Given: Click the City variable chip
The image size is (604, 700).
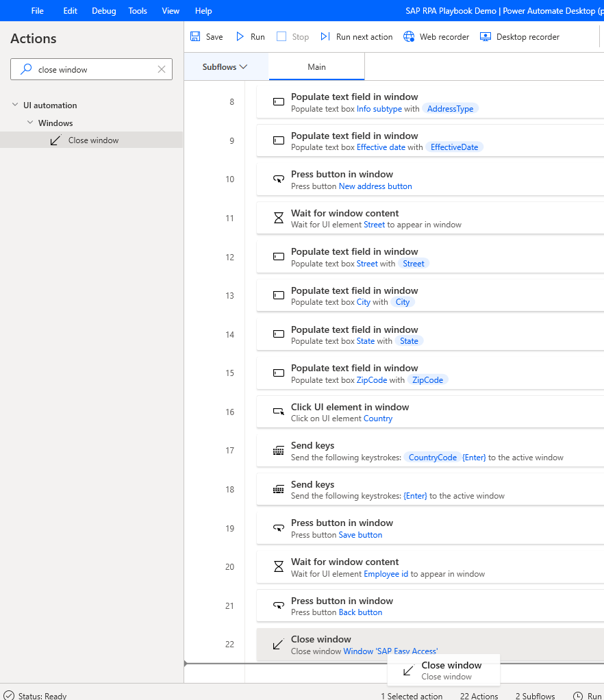Looking at the screenshot, I should [x=402, y=302].
